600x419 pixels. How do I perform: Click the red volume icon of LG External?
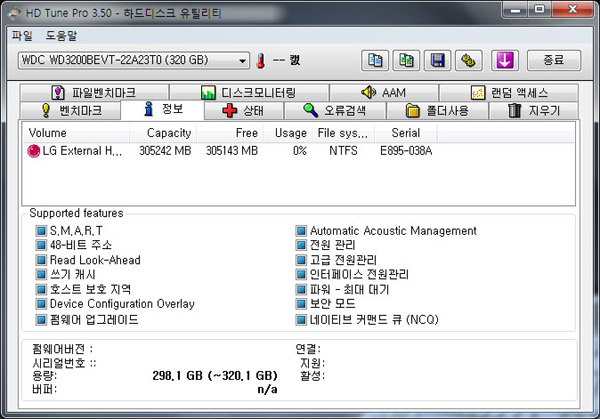click(33, 151)
